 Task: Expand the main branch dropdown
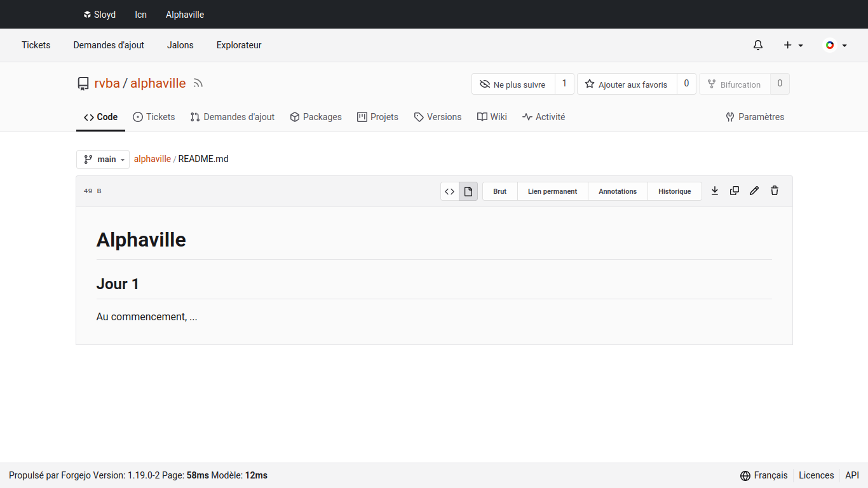click(103, 159)
